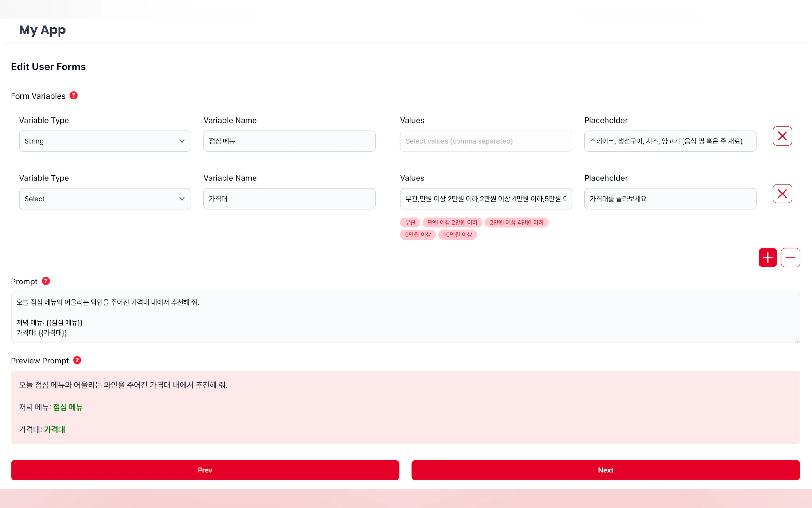This screenshot has width=812, height=508.
Task: Delete the 가격대 variable row
Action: [x=782, y=194]
